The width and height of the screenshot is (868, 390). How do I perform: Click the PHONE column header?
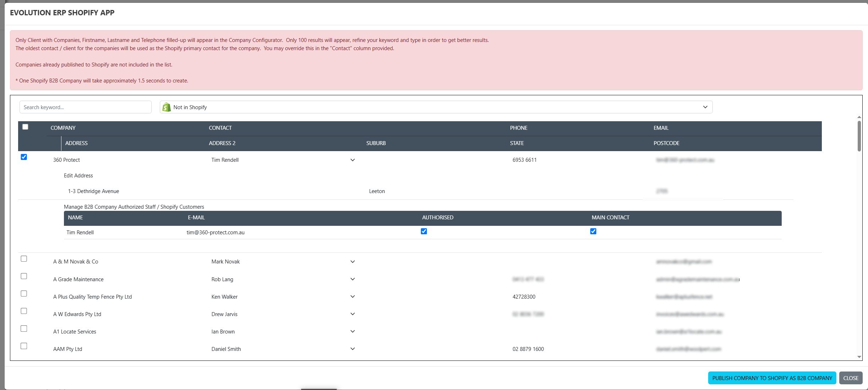coord(519,128)
